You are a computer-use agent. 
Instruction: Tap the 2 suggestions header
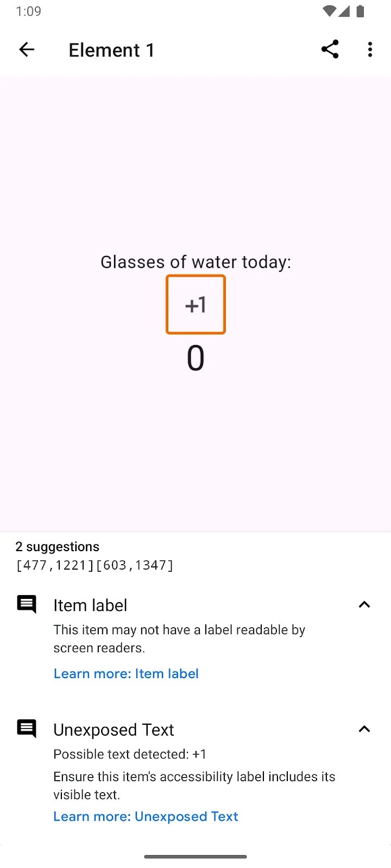pyautogui.click(x=58, y=546)
